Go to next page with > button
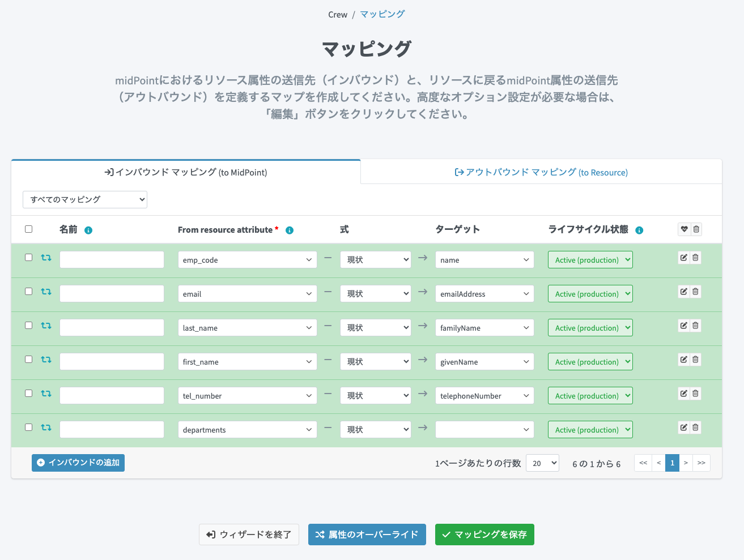Image resolution: width=744 pixels, height=560 pixels. 686,463
